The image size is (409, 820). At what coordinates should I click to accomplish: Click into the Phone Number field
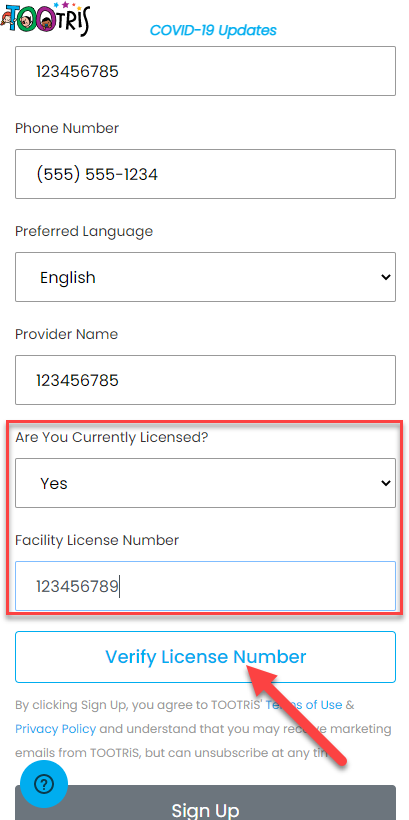coord(205,174)
